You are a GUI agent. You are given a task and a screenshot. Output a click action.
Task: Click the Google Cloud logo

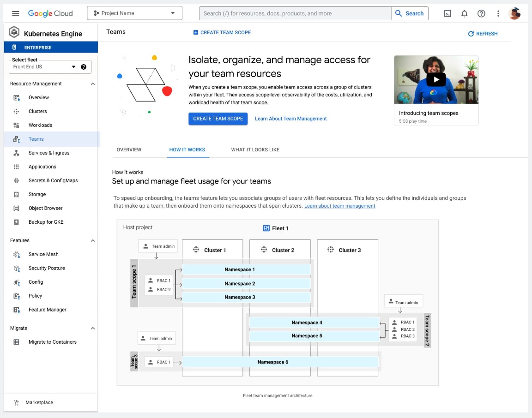click(x=50, y=13)
